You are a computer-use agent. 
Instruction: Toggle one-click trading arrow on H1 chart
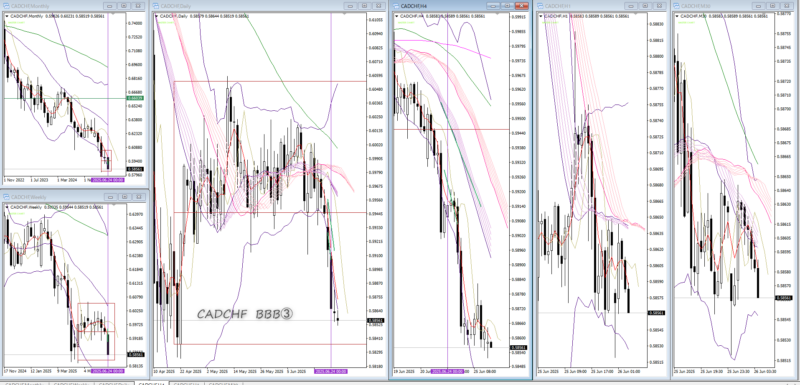tap(541, 16)
